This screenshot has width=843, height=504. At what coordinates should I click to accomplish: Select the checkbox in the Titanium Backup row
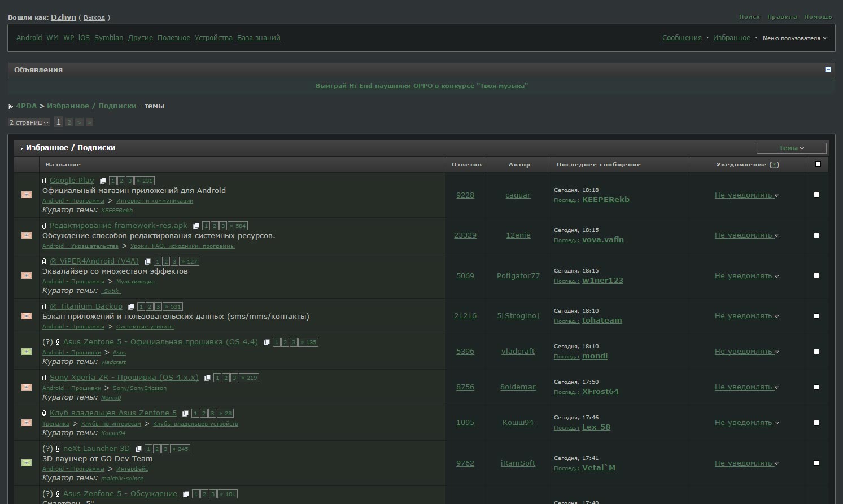point(816,316)
